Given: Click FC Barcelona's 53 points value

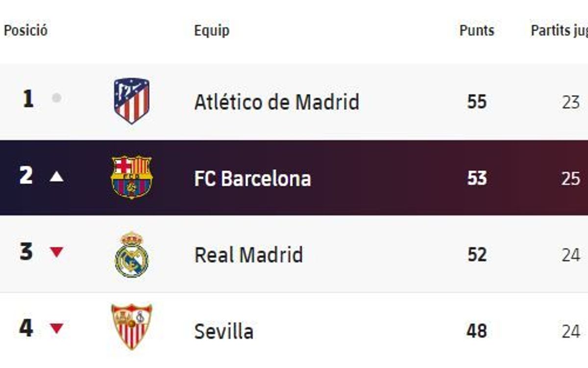Looking at the screenshot, I should (477, 179).
